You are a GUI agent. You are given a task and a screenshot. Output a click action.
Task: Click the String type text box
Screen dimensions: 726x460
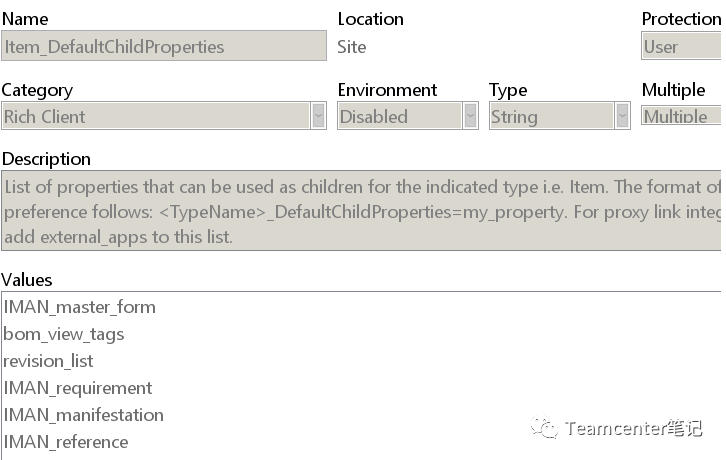[x=548, y=116]
